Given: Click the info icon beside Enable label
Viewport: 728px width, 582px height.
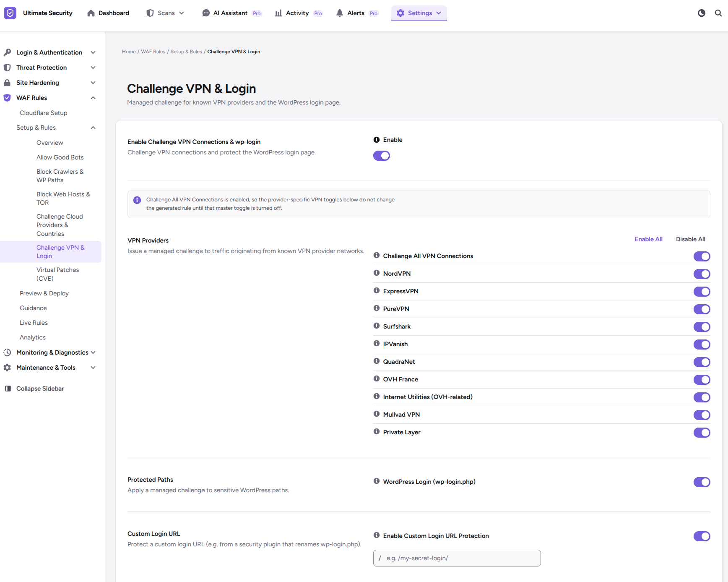Looking at the screenshot, I should 377,140.
